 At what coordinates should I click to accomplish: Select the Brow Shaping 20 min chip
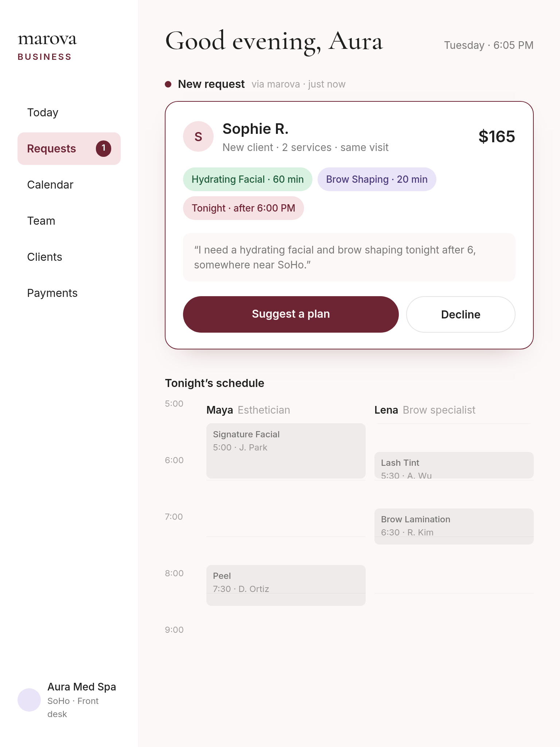point(377,179)
